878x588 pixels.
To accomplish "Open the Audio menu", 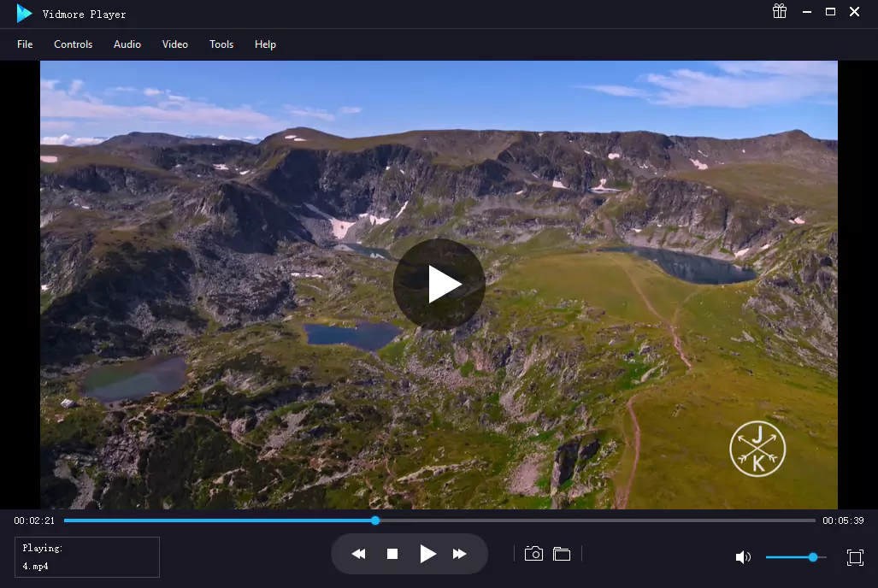I will coord(127,44).
